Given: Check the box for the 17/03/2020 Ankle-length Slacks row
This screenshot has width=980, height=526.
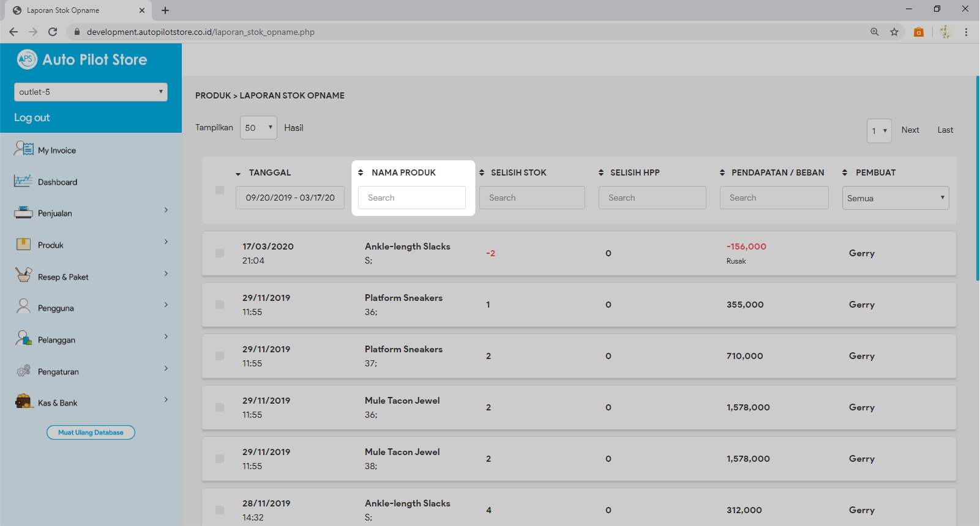Looking at the screenshot, I should (220, 253).
